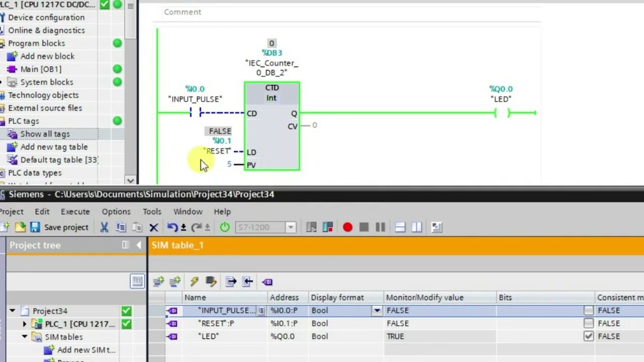
Task: Expand the PLC_1 node in lower project tree
Action: coord(24,324)
